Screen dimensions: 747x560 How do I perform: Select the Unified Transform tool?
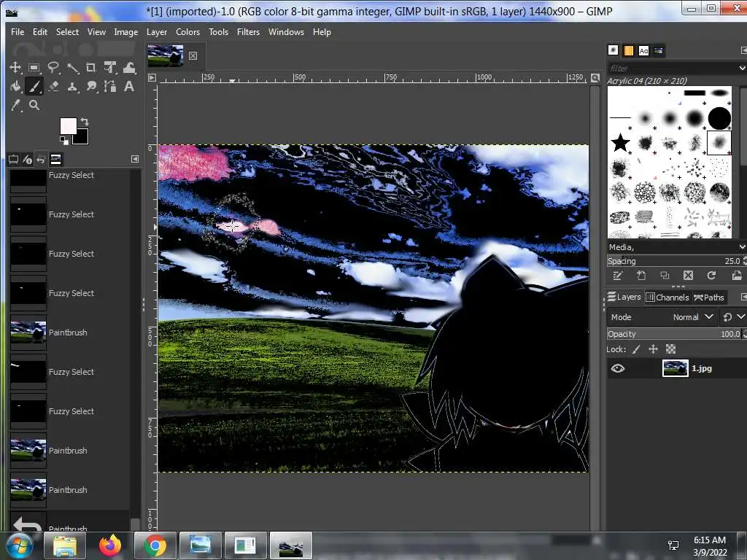point(110,68)
